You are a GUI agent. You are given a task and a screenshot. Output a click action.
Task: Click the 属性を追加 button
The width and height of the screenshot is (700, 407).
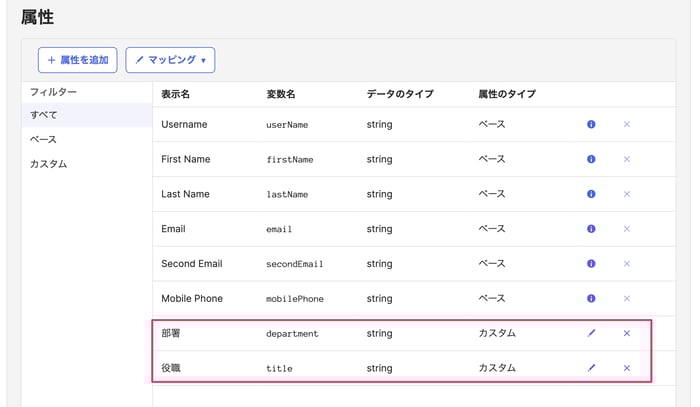[x=78, y=60]
